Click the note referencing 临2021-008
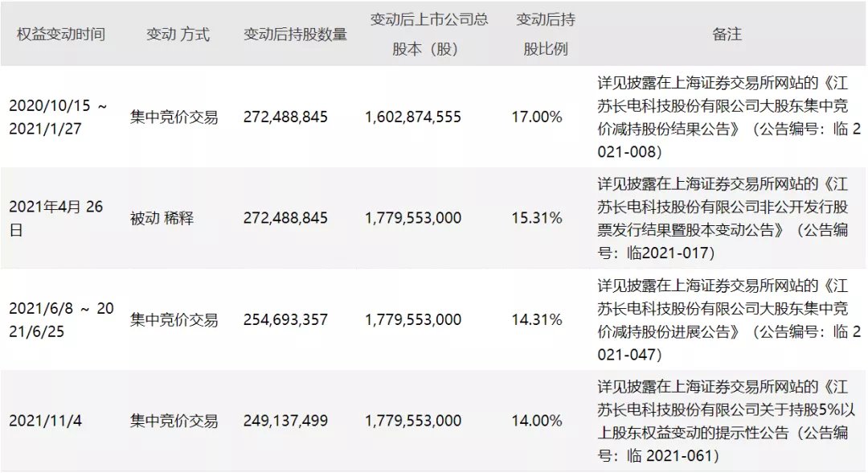 pyautogui.click(x=728, y=117)
